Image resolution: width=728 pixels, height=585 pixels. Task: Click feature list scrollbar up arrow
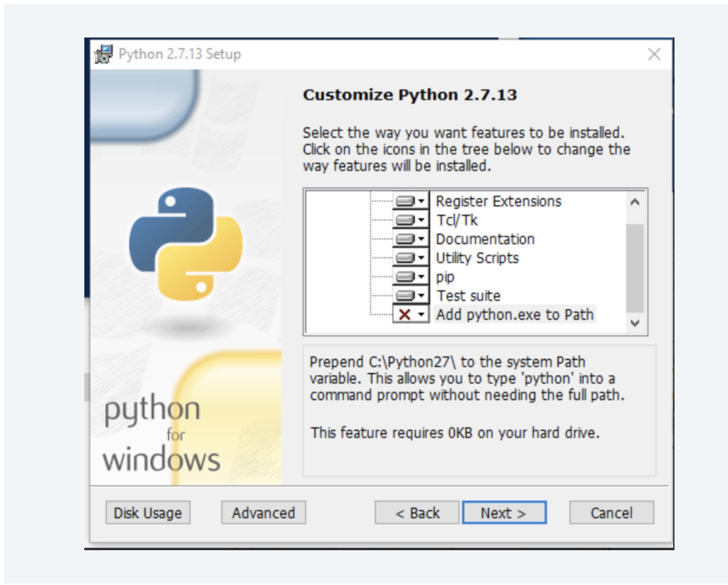[635, 202]
